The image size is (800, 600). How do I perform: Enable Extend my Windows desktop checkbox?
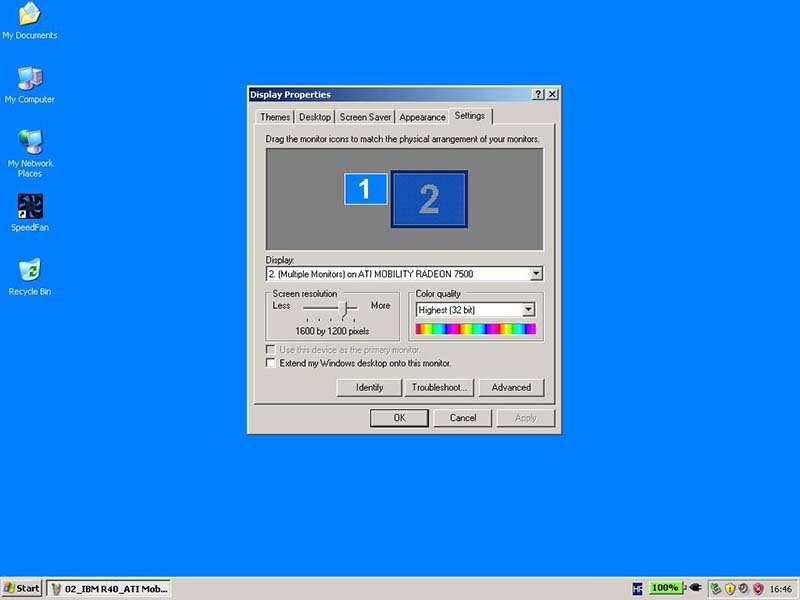[270, 364]
